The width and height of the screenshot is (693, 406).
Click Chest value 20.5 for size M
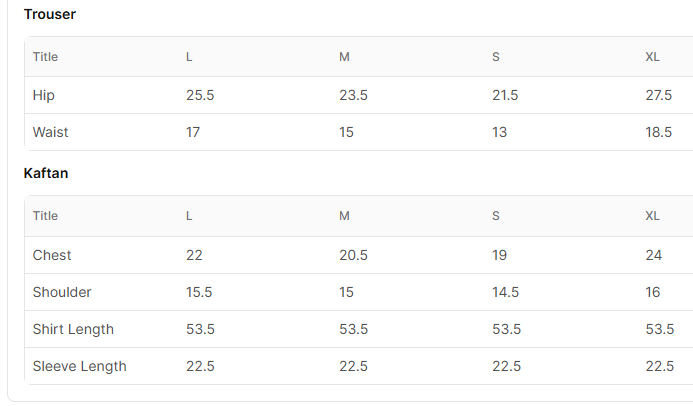click(353, 255)
